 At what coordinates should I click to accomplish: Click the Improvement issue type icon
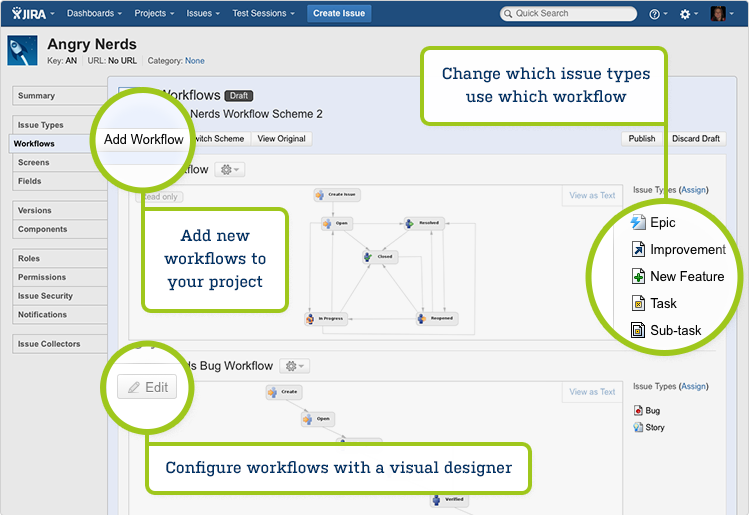638,249
